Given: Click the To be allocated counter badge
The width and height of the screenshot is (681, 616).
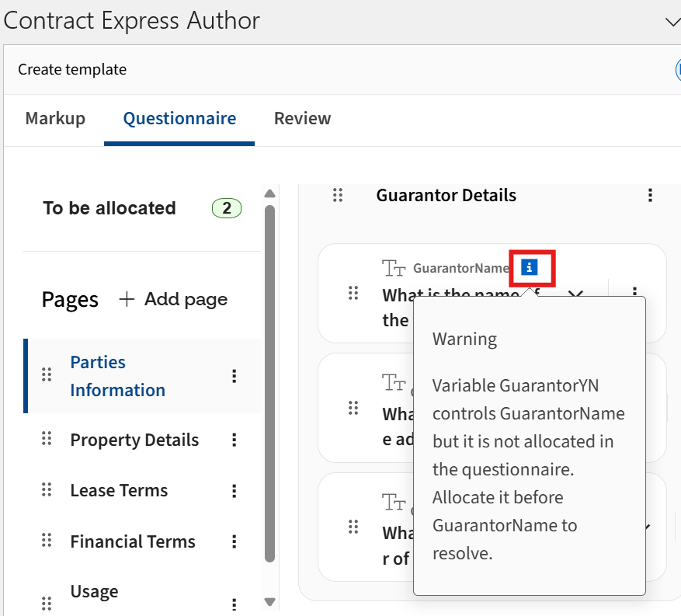Looking at the screenshot, I should coord(226,208).
